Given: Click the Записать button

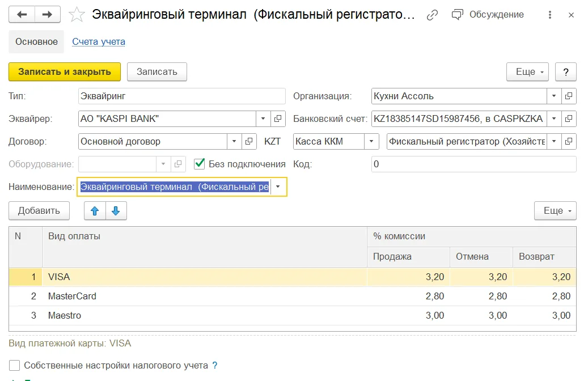Looking at the screenshot, I should coord(156,71).
